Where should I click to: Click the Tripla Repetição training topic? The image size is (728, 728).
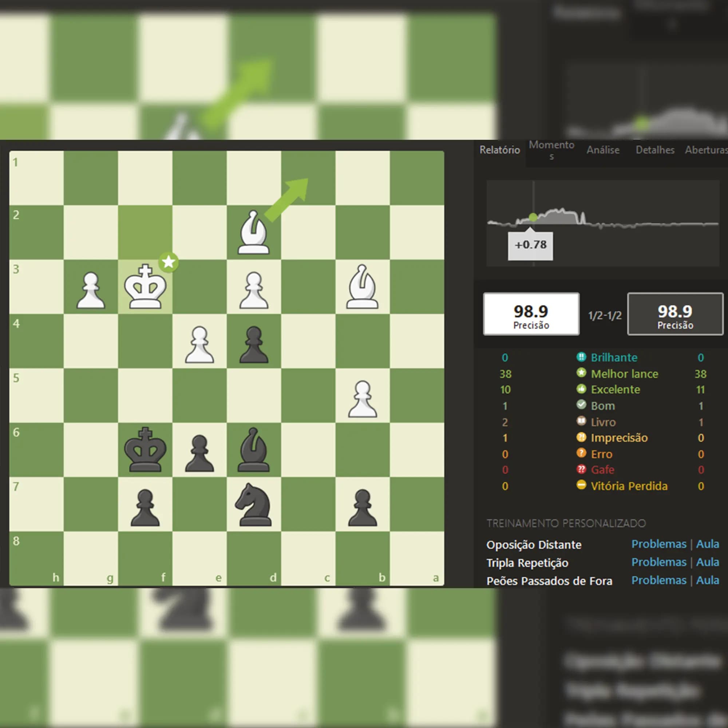527,563
